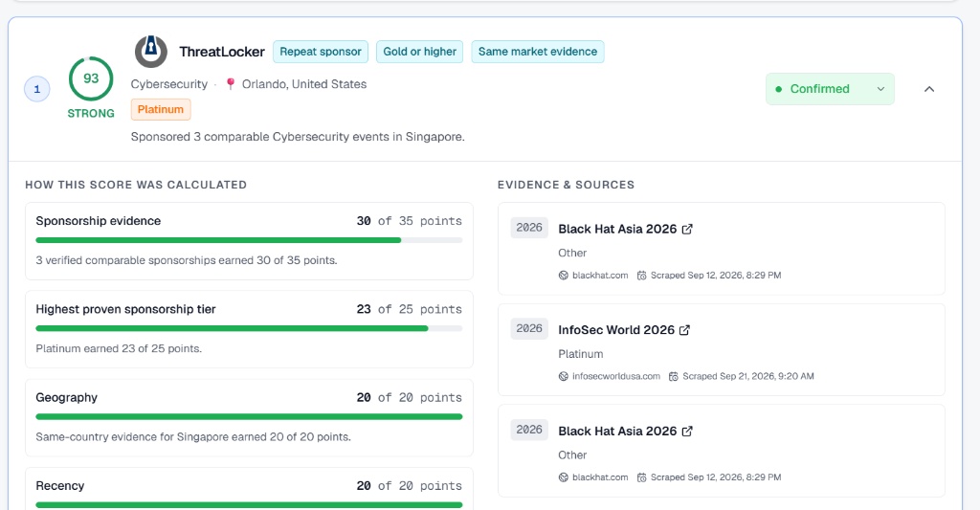Click the Sponsorship evidence progress bar
Image resolution: width=980 pixels, height=510 pixels.
pos(249,240)
